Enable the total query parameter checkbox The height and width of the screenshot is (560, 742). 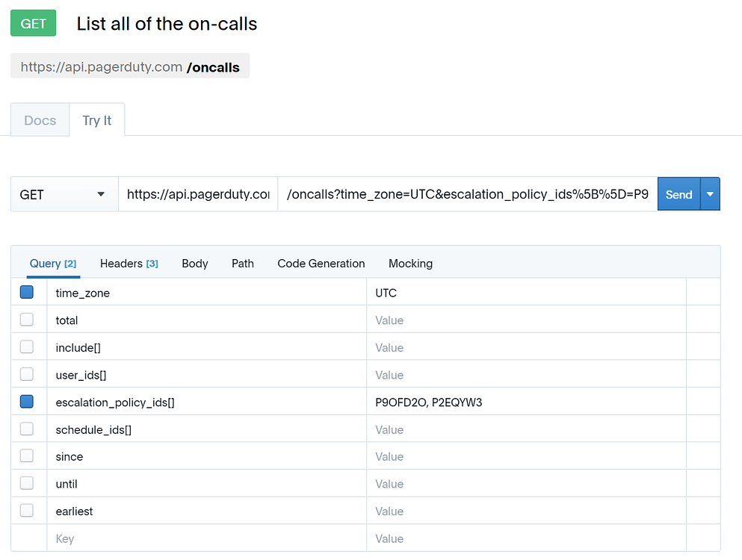(26, 319)
